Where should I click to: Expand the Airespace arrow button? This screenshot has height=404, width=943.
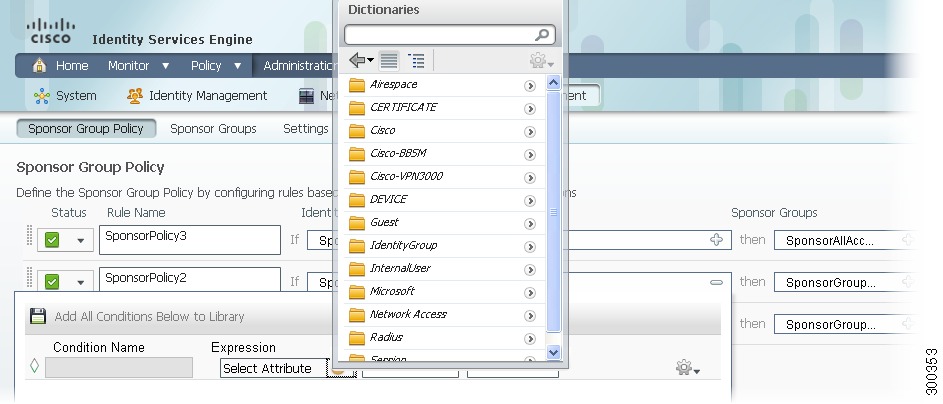530,85
